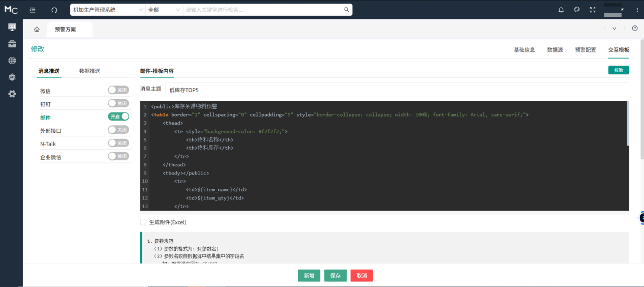
Task: Click the globe icon in sidebar
Action: coord(12,61)
